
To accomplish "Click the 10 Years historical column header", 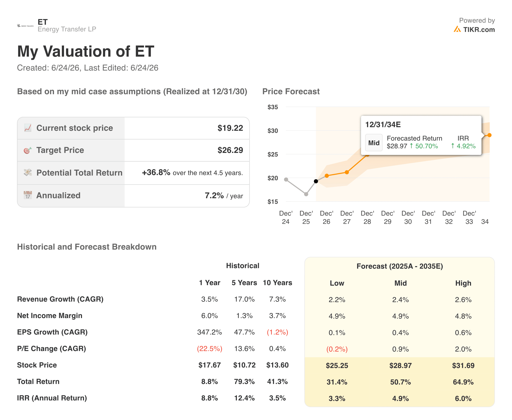I will click(x=277, y=283).
